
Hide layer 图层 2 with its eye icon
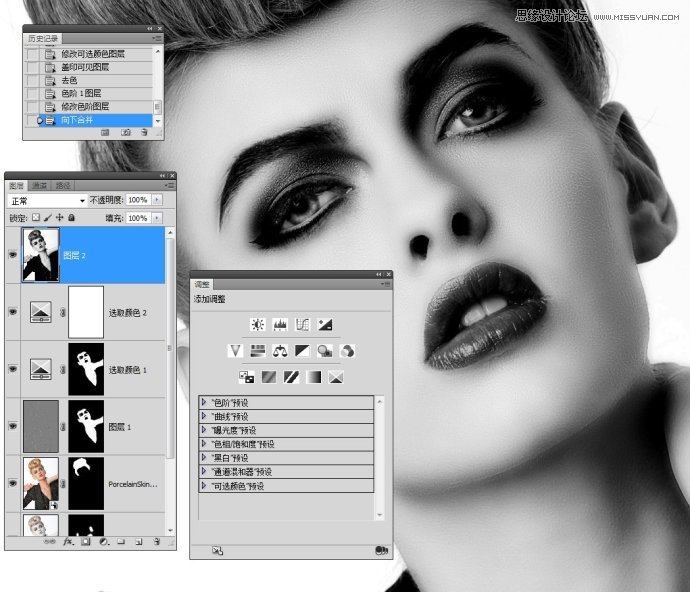[x=14, y=255]
